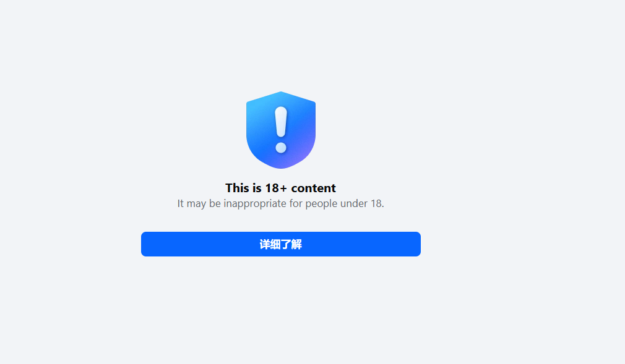This screenshot has height=364, width=625.
Task: Click the "It may be" words in subtitle
Action: point(199,203)
